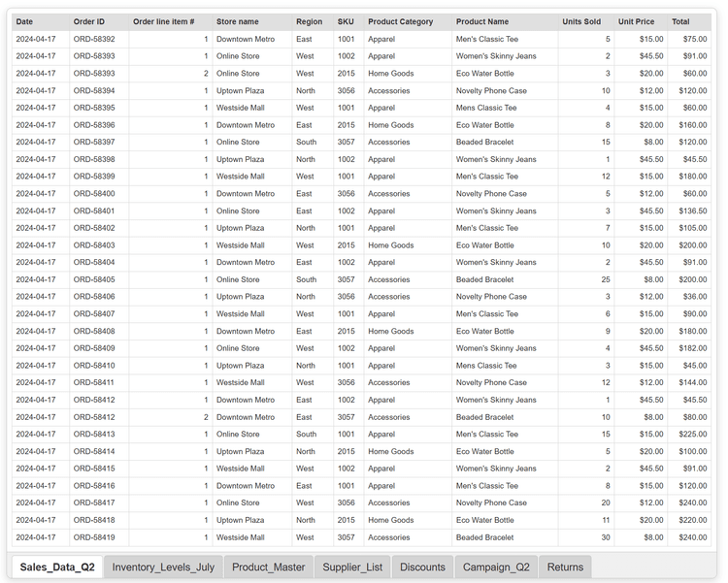This screenshot has width=728, height=583.
Task: Click Total $75.00 in ORD-58392 row
Action: point(689,39)
